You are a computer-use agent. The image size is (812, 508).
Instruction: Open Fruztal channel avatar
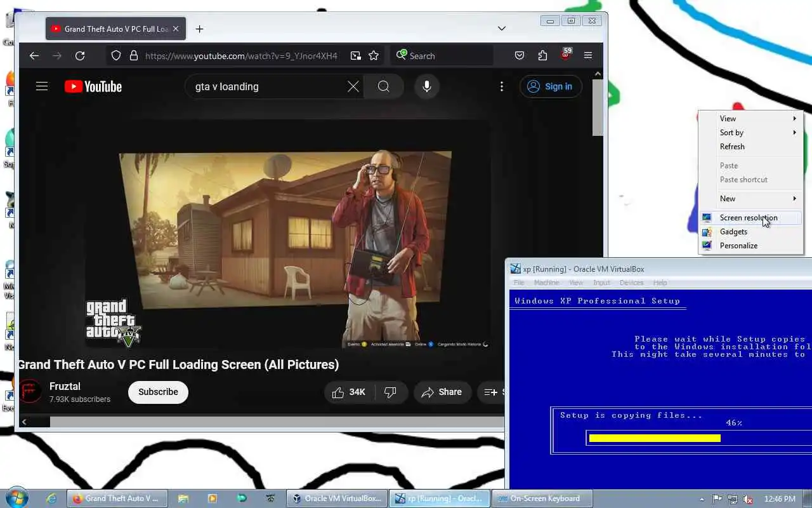point(30,392)
